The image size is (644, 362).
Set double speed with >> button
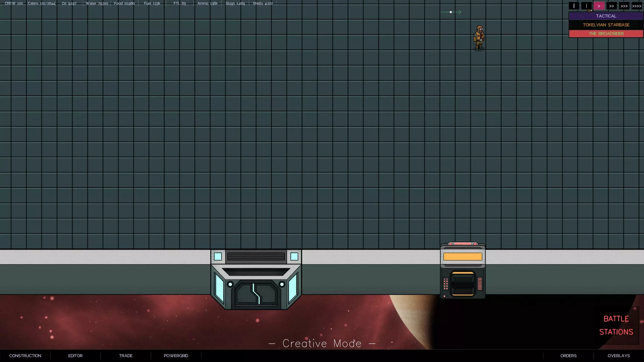[x=612, y=6]
